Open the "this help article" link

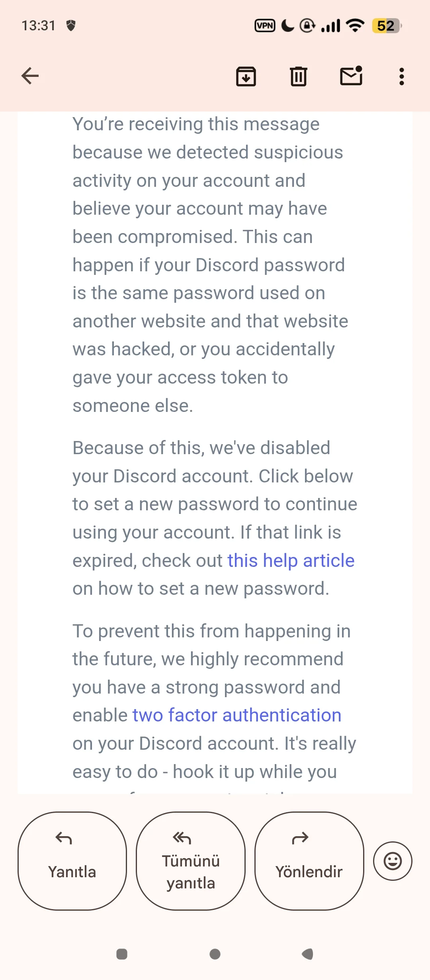click(x=291, y=561)
